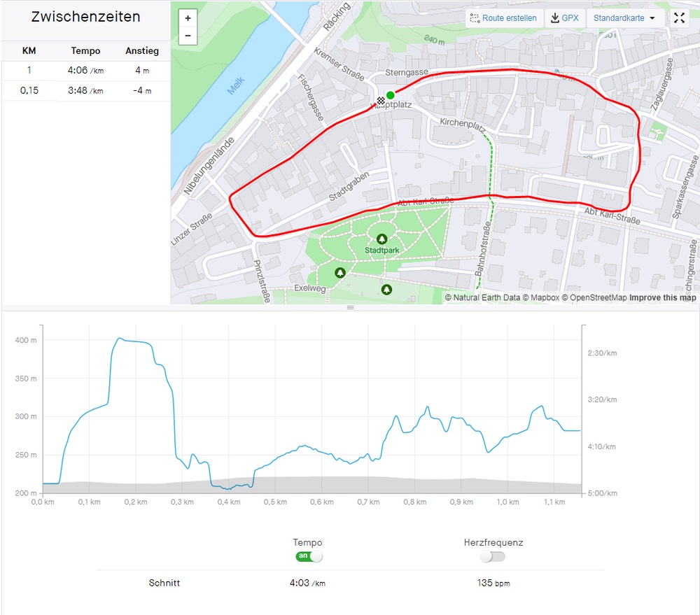Click the Anstieg column header
The image size is (700, 615).
[x=142, y=51]
